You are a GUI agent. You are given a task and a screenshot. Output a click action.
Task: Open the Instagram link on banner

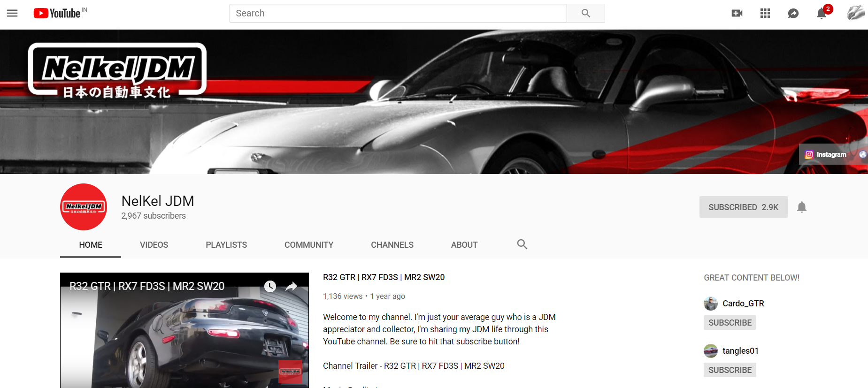826,154
